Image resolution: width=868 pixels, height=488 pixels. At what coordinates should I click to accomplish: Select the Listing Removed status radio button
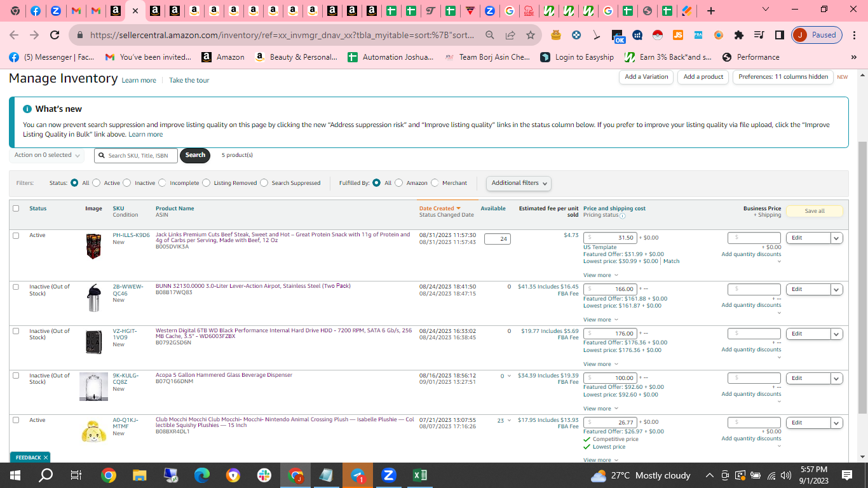(x=206, y=183)
